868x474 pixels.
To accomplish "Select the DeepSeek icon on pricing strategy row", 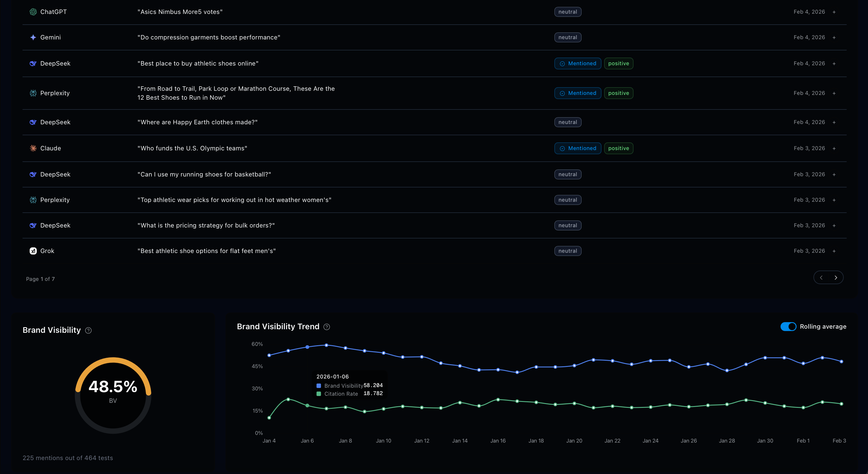I will click(33, 225).
